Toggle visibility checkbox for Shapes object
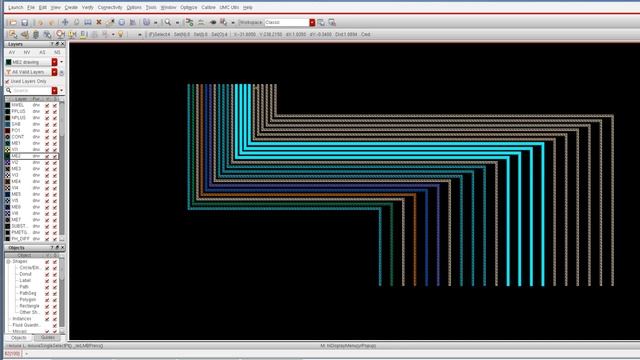The width and height of the screenshot is (640, 360). pos(47,262)
